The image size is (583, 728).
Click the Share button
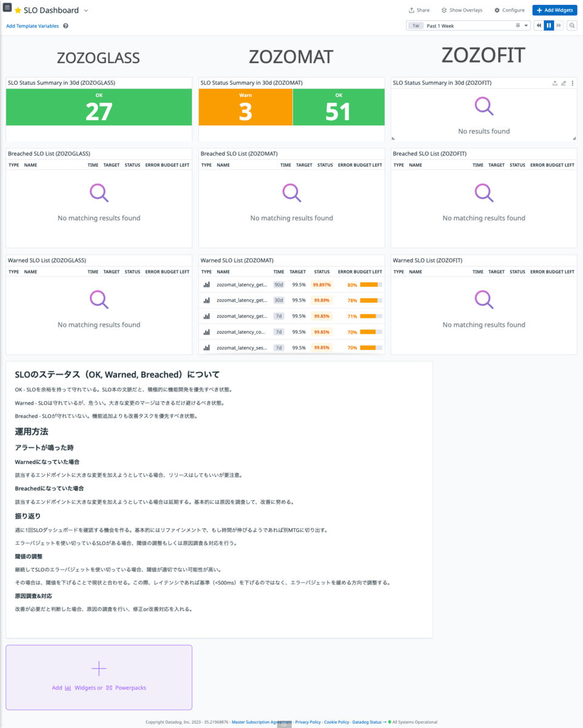419,10
